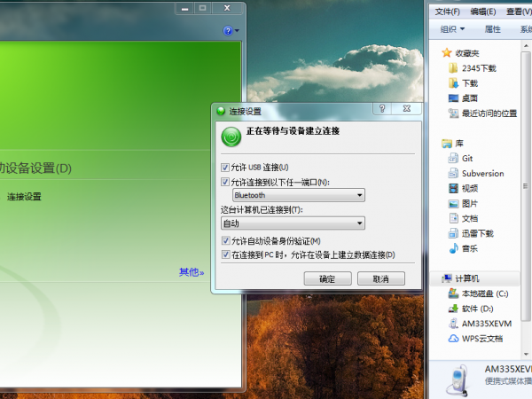Click the 其他 link

point(190,272)
